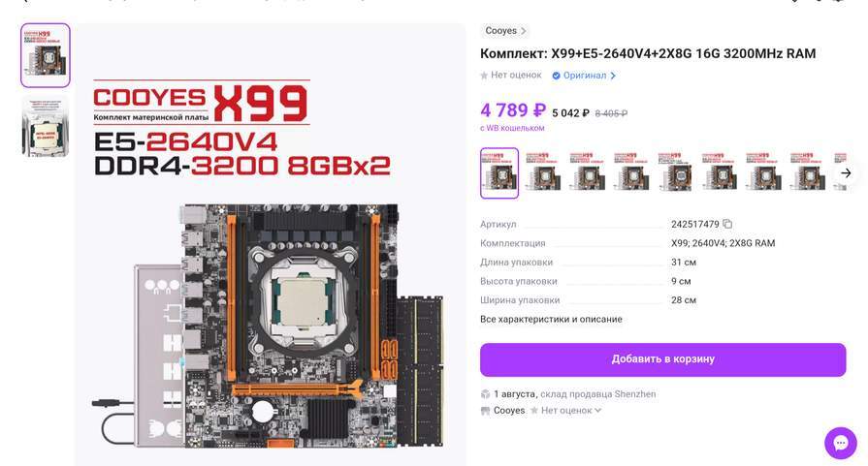The width and height of the screenshot is (868, 466).
Task: Click the 4 789 ₽ wallet price
Action: (513, 110)
